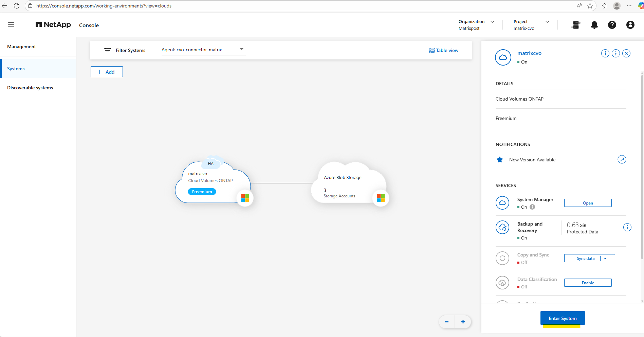This screenshot has width=644, height=337.
Task: Open matrixcvo three-dot actions menu
Action: coord(615,53)
